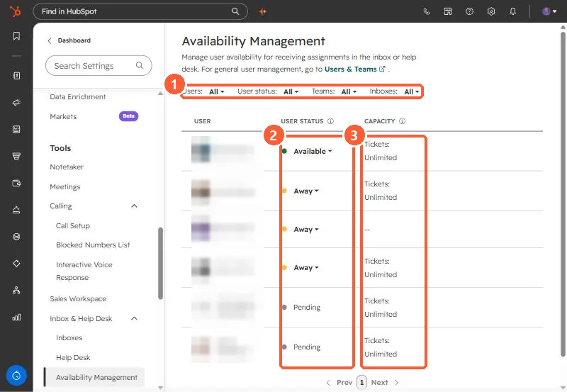Open the Marketplace storefront icon

(x=448, y=11)
